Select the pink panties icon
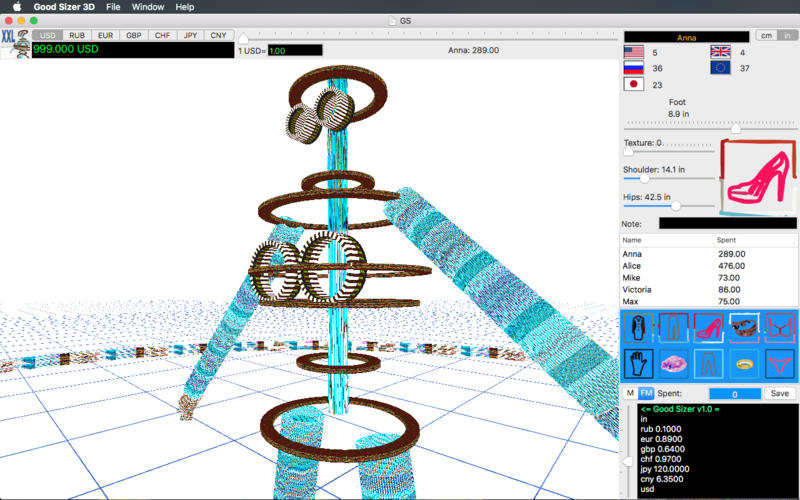800x500 pixels. click(x=779, y=364)
